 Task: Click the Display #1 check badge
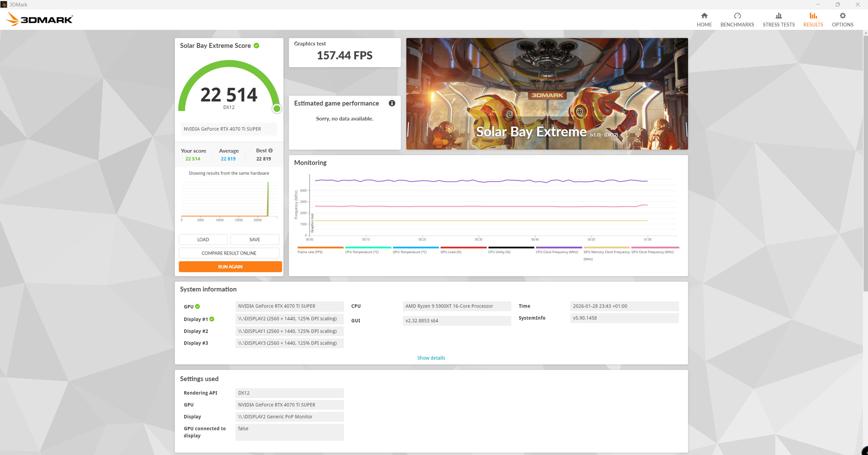(211, 319)
